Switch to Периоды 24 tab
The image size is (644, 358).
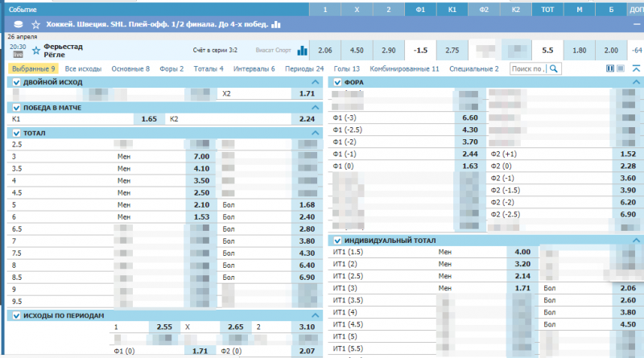pos(304,69)
